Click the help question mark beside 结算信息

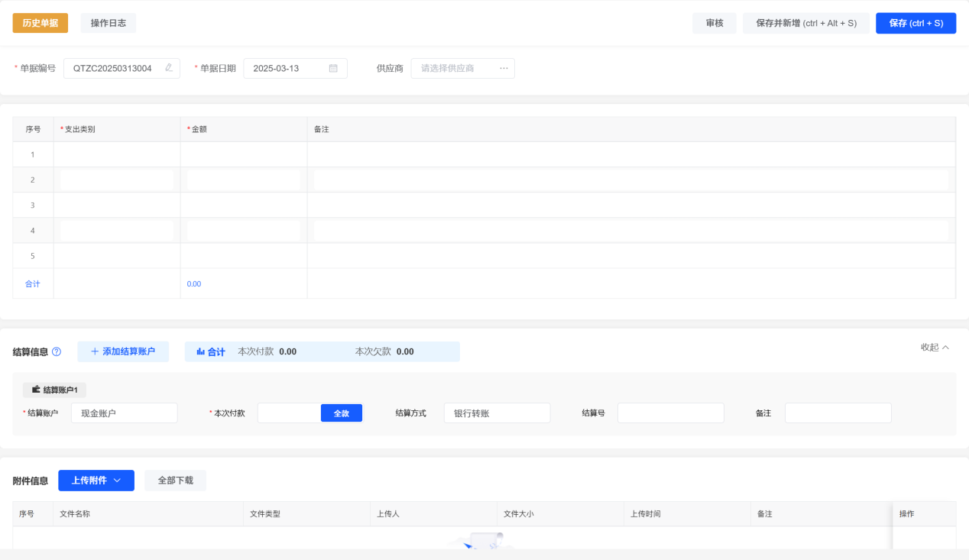(57, 352)
